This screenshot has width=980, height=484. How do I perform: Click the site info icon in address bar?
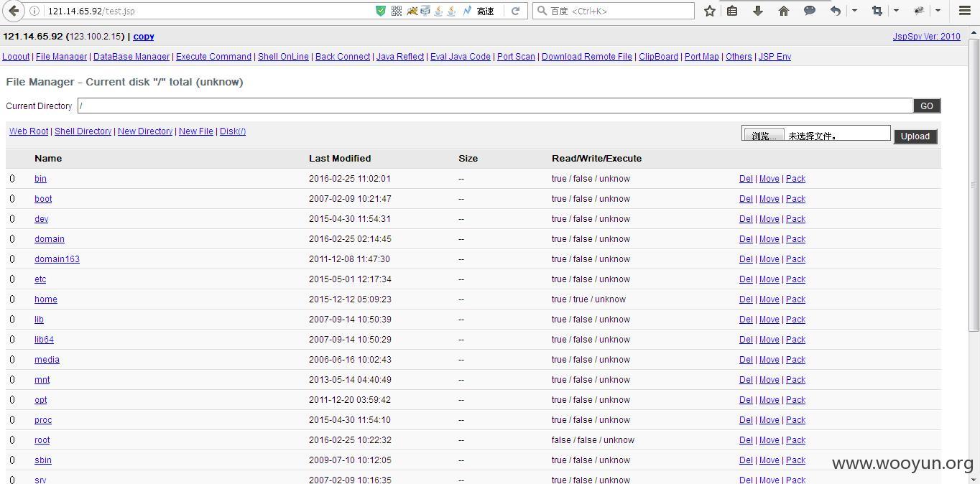click(x=34, y=11)
